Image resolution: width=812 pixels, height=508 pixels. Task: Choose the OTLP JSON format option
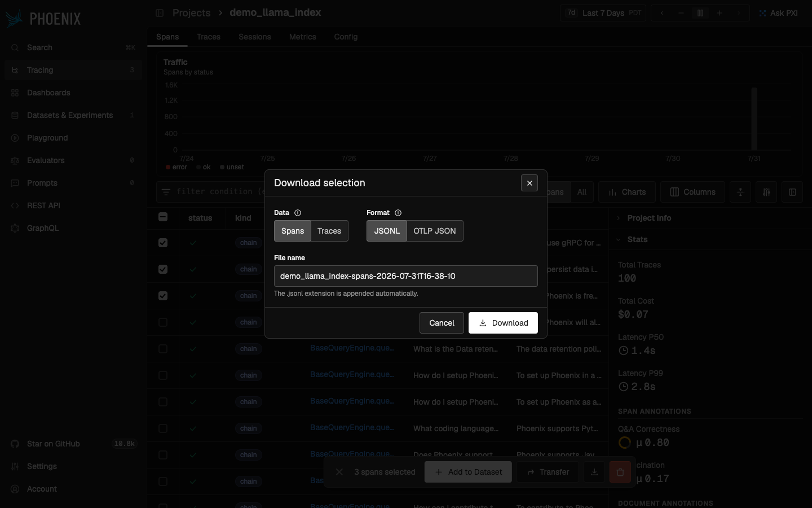point(435,231)
